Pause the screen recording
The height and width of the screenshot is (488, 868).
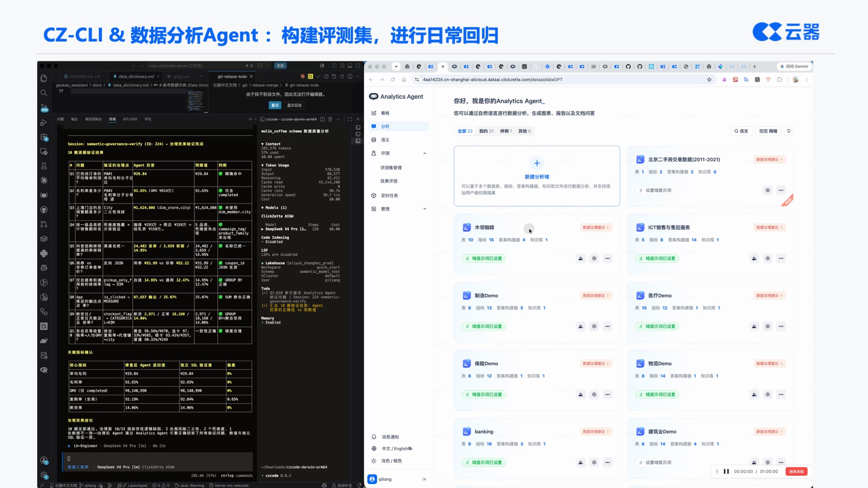point(726,471)
